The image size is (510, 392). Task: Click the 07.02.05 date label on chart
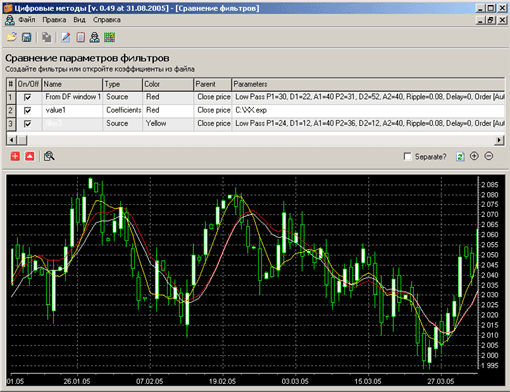pyautogui.click(x=149, y=381)
